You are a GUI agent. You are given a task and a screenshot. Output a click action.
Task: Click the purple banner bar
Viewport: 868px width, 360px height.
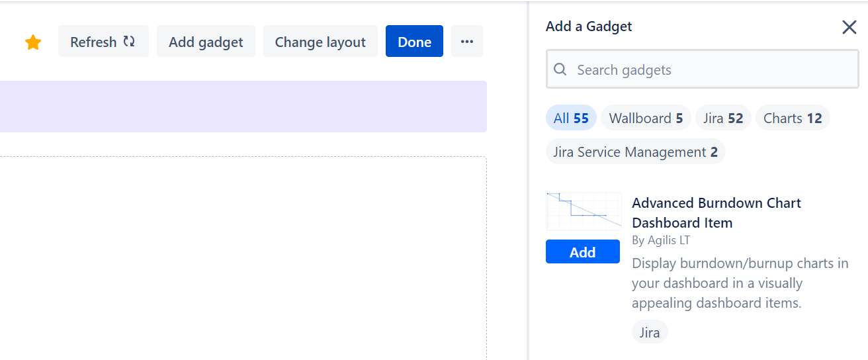coord(243,107)
